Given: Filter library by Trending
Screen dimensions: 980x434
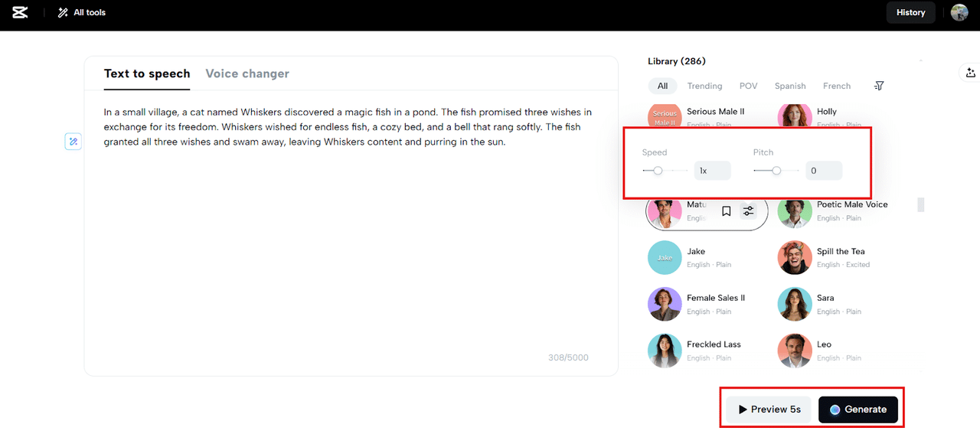Looking at the screenshot, I should coord(704,86).
